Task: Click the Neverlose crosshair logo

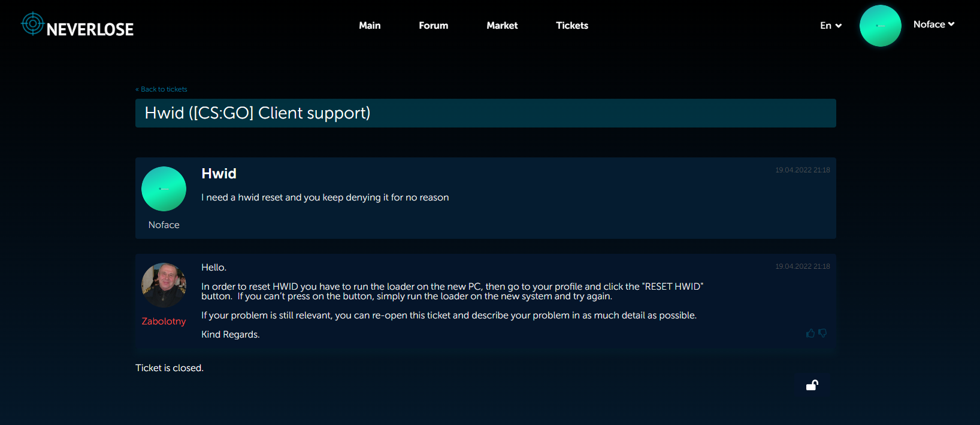Action: tap(32, 24)
